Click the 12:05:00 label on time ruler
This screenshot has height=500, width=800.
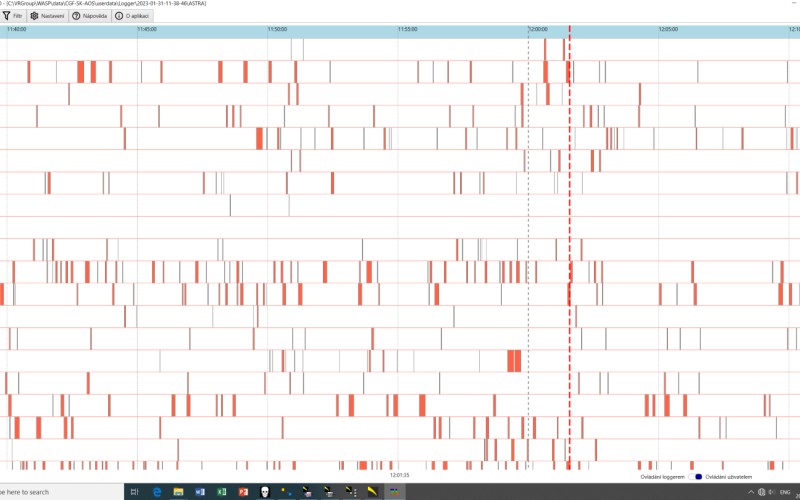coord(669,29)
